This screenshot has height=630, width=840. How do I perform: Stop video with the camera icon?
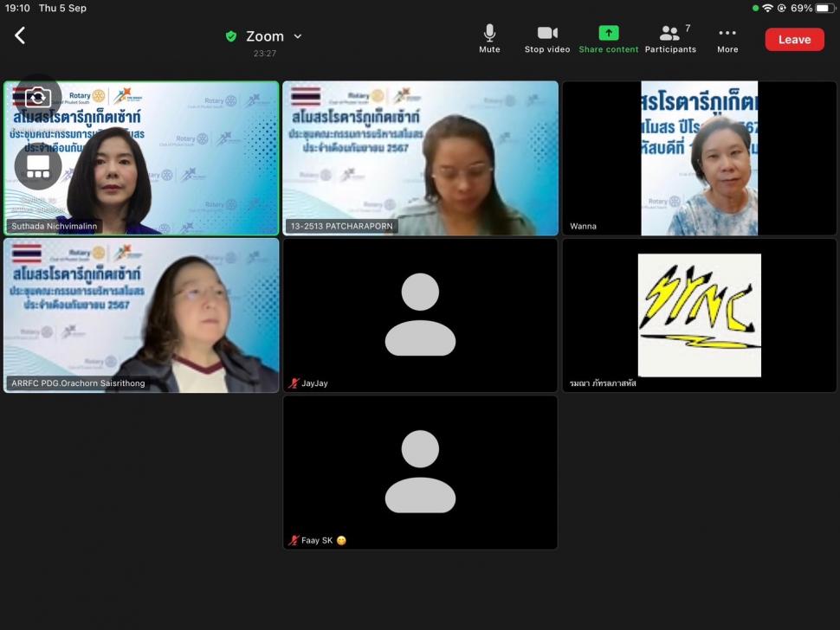click(547, 38)
